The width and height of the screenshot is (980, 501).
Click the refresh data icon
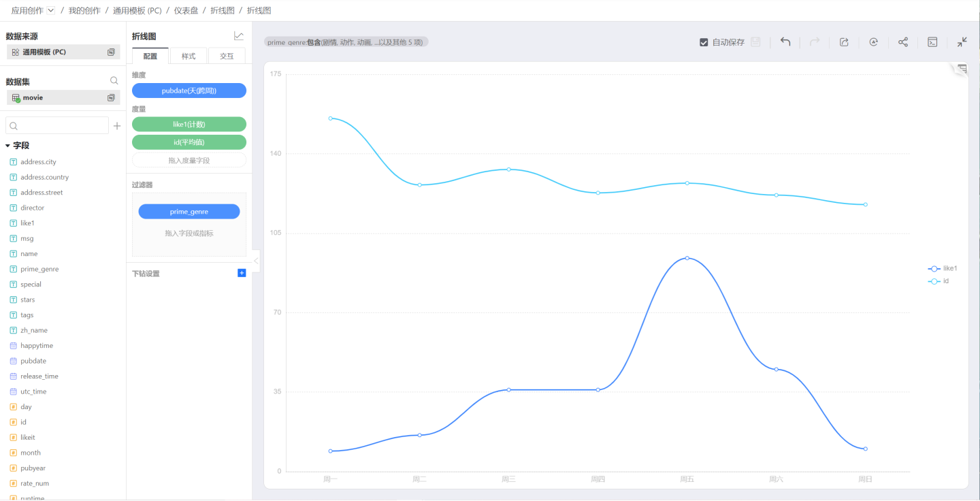[873, 42]
